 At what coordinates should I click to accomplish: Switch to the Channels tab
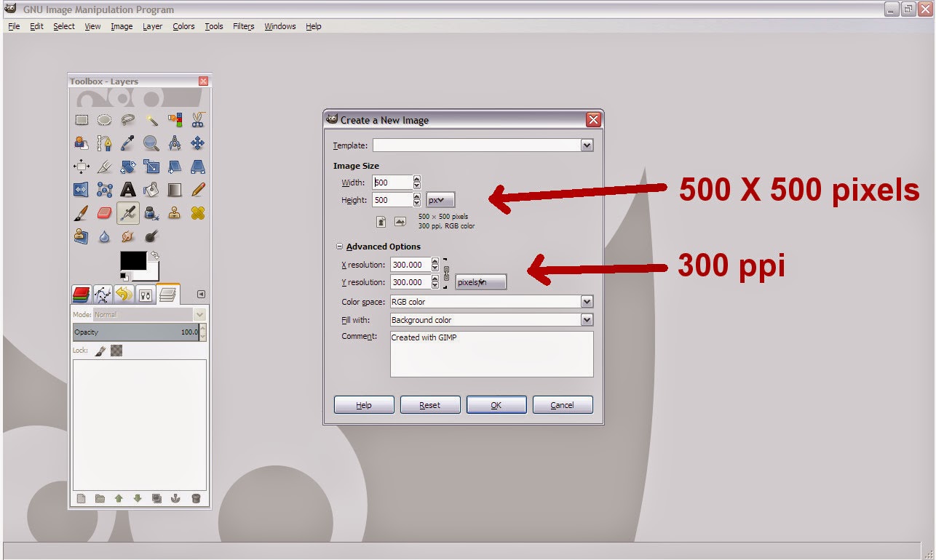(82, 295)
